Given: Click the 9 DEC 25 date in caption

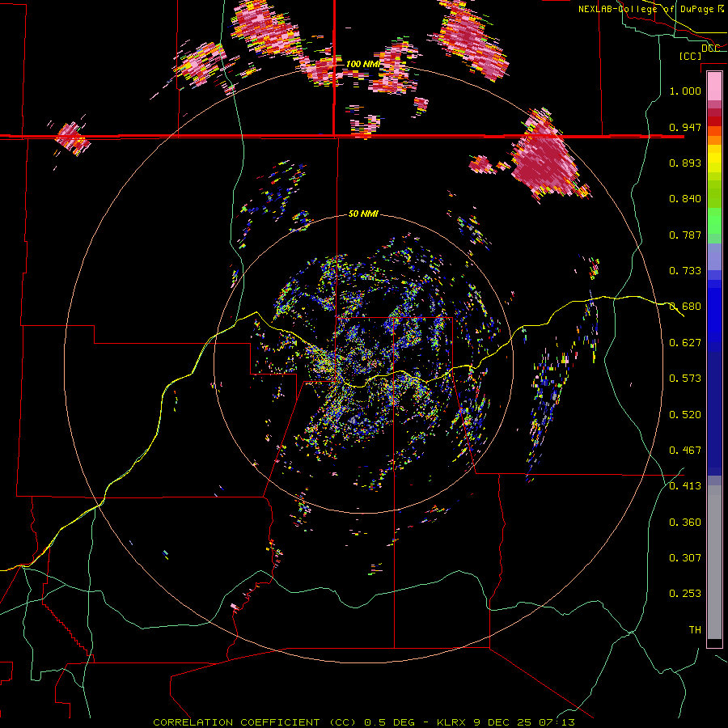Looking at the screenshot, I should pyautogui.click(x=502, y=722).
